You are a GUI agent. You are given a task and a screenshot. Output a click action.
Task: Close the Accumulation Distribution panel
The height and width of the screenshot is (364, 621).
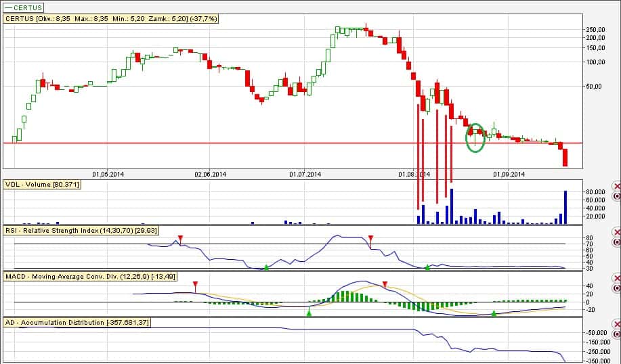616,324
